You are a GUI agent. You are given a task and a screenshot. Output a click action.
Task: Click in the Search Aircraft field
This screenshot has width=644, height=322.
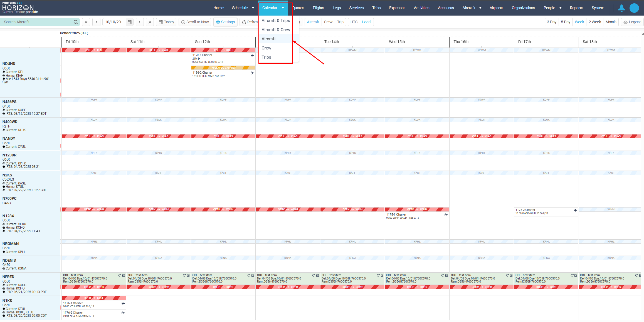pos(36,22)
